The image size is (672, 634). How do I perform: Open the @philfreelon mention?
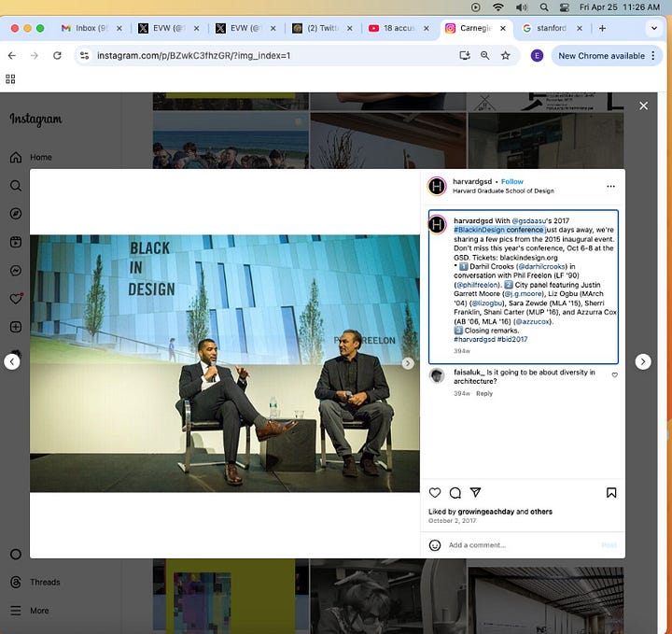477,285
